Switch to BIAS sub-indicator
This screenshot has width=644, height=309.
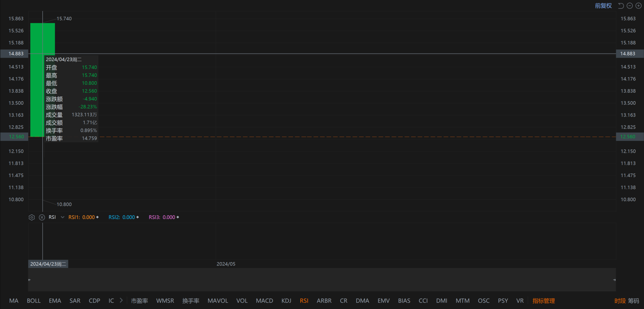point(404,301)
